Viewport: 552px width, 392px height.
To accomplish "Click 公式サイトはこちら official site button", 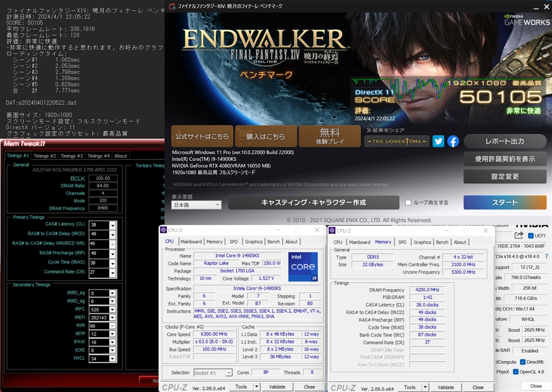I will click(x=202, y=136).
